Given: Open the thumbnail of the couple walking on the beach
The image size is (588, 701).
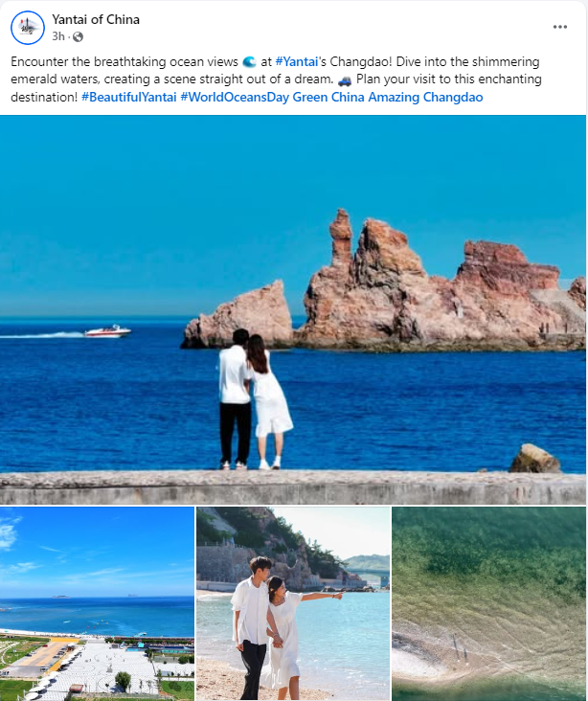Looking at the screenshot, I should (x=293, y=603).
